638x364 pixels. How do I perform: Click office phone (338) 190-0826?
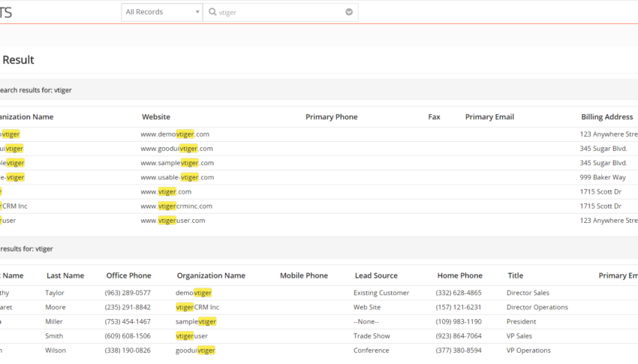[128, 350]
